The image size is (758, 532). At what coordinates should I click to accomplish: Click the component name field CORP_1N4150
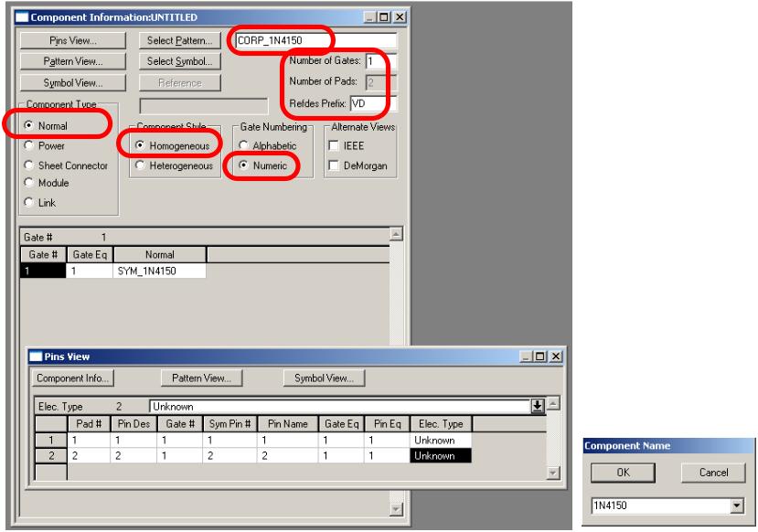316,40
